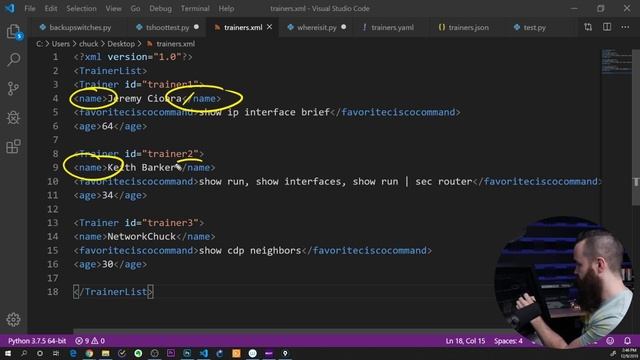Click the VS Code logo in title bar

pos(10,8)
